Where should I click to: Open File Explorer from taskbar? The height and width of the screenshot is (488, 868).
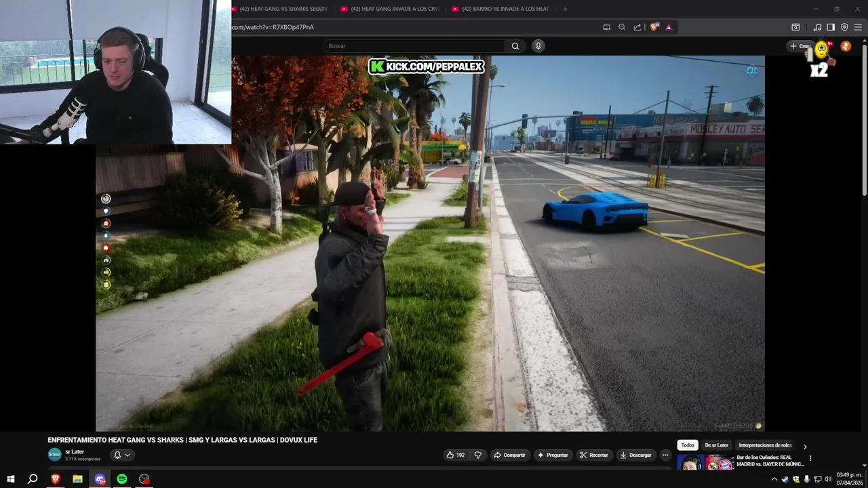[x=77, y=479]
